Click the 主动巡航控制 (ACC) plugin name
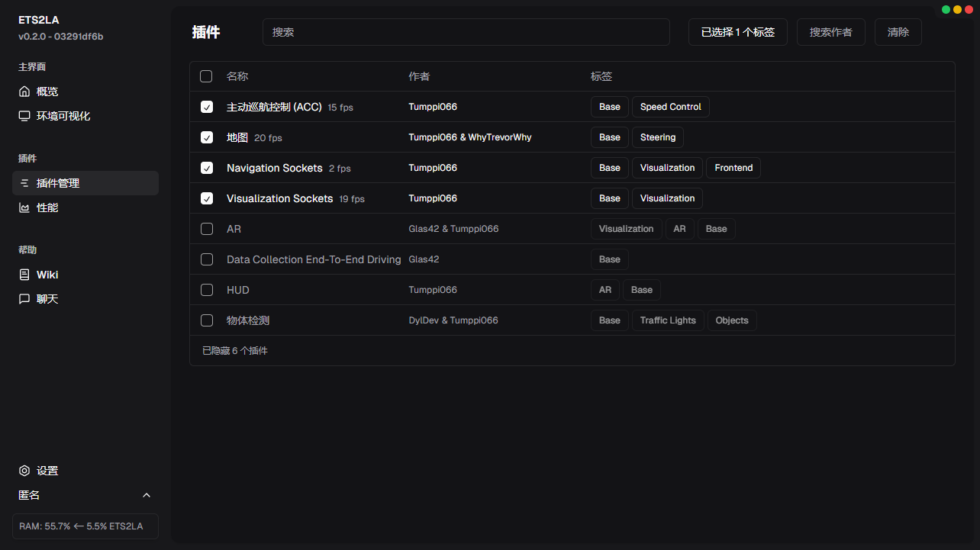980x550 pixels. (x=274, y=107)
